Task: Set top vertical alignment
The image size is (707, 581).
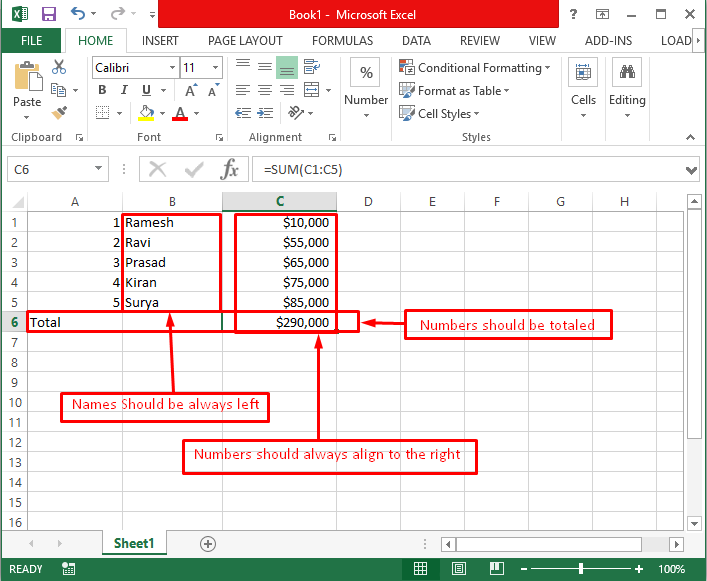Action: [x=243, y=67]
